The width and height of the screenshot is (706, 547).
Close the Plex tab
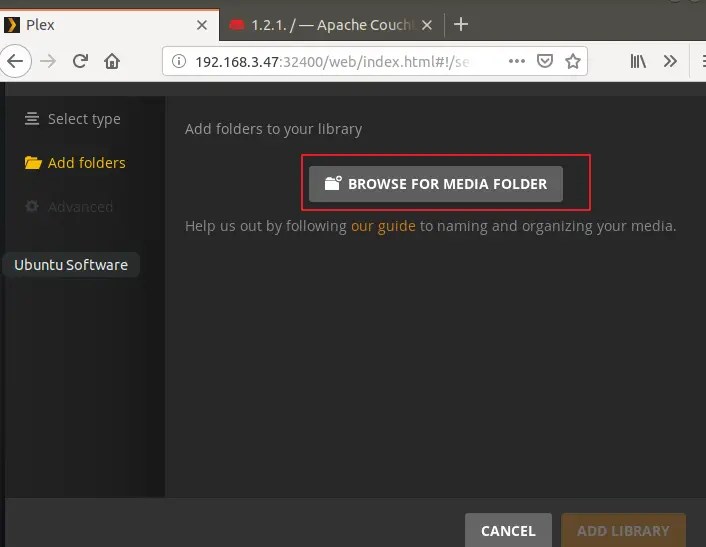tap(202, 25)
